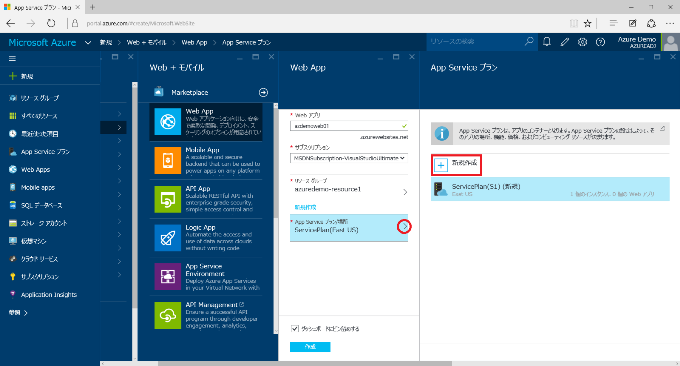The height and width of the screenshot is (366, 680).
Task: Expand resource group chevron
Action: (405, 192)
